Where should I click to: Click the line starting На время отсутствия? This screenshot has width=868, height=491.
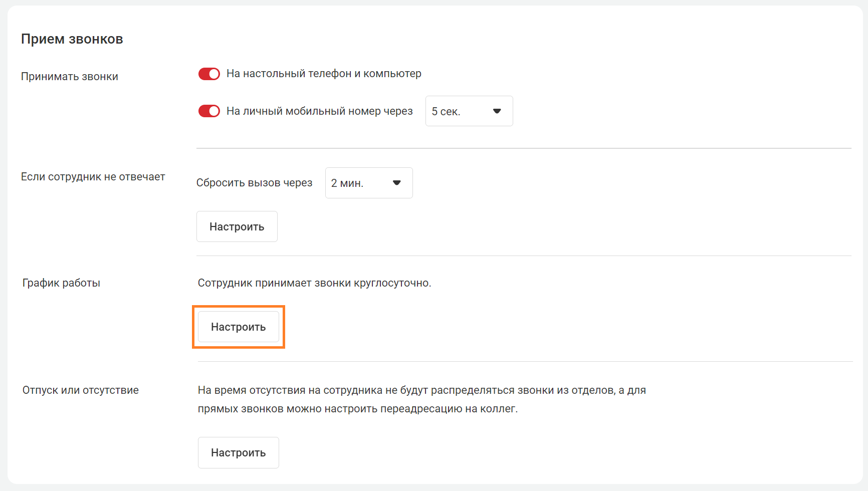click(421, 390)
